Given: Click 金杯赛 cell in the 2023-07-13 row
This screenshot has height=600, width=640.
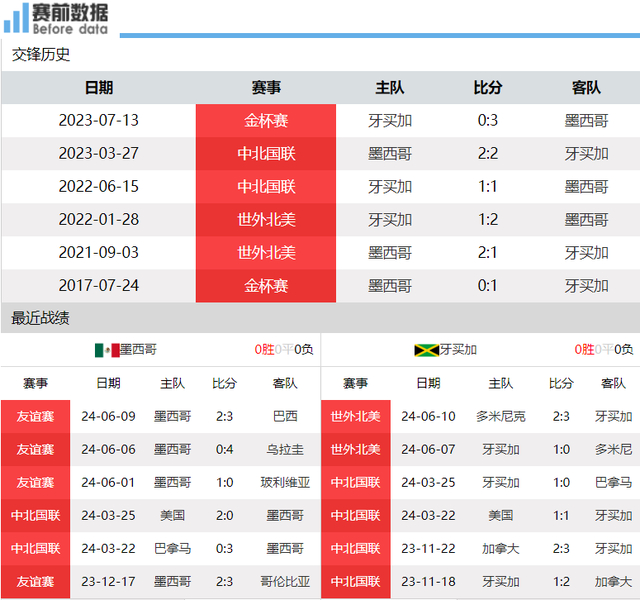Looking at the screenshot, I should (266, 120).
